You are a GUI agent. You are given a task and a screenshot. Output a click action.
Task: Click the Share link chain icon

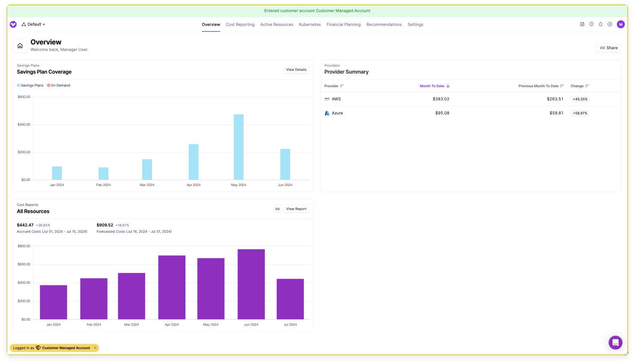(602, 48)
